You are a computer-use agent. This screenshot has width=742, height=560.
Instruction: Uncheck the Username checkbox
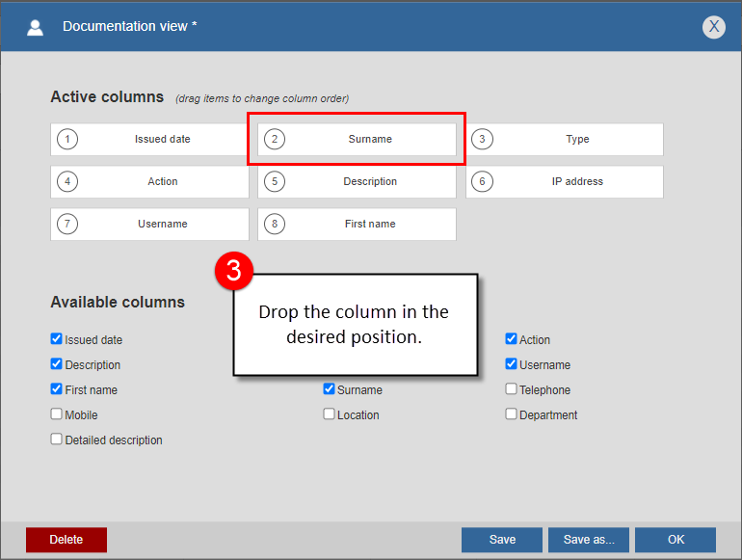[x=511, y=364]
